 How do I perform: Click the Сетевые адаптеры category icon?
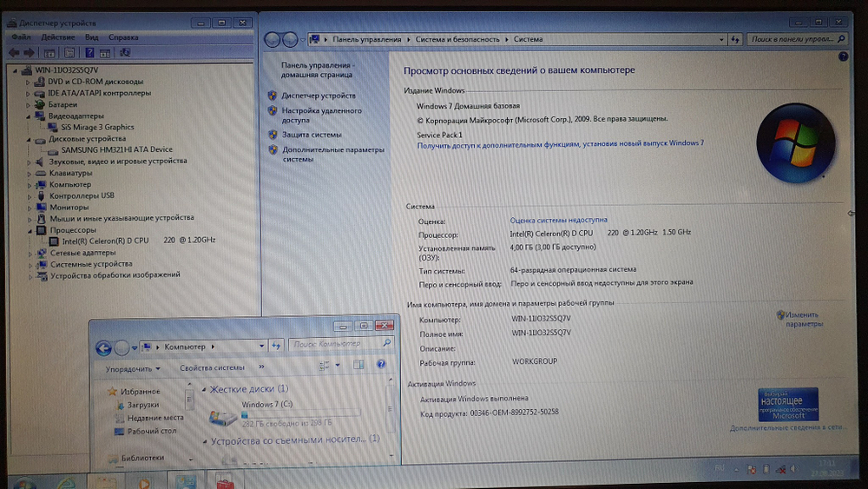[x=42, y=253]
